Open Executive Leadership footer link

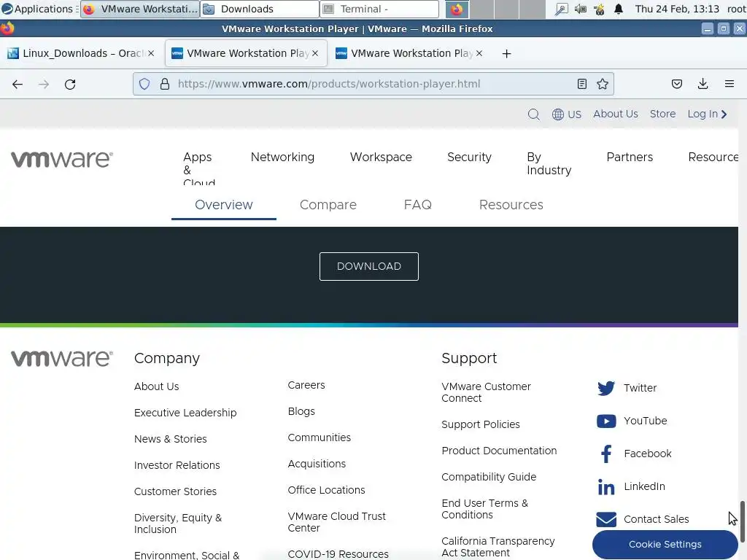pos(185,413)
